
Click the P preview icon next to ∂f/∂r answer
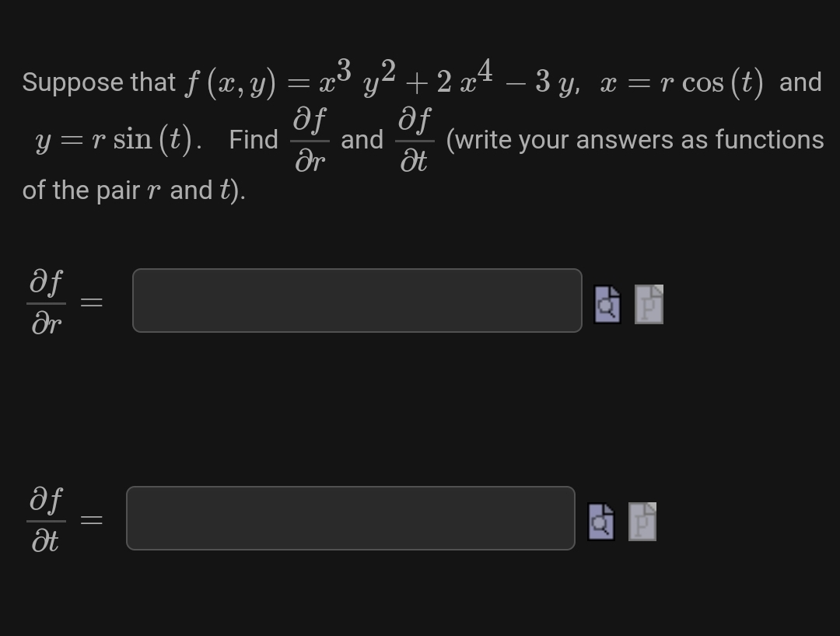coord(649,304)
